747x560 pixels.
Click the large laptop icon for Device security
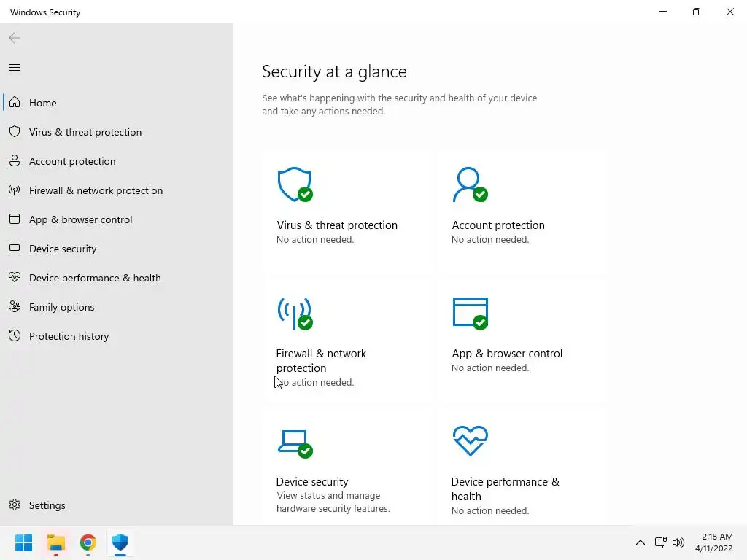click(x=295, y=444)
